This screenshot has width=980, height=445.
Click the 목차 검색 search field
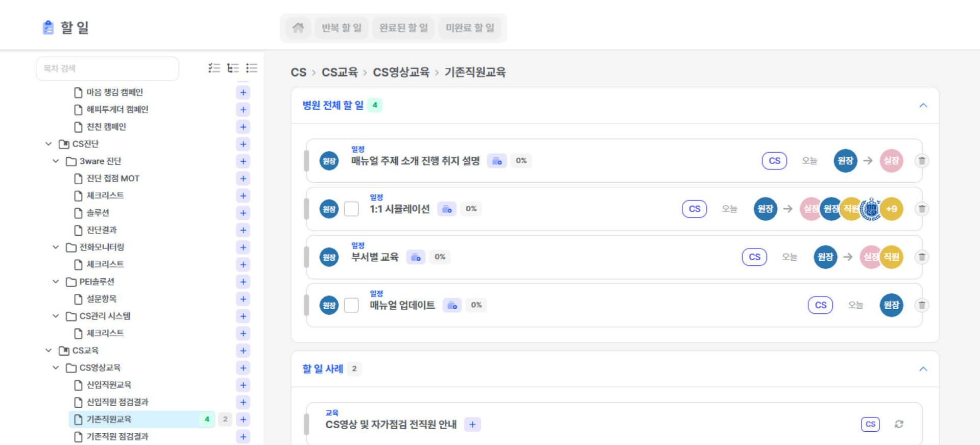pyautogui.click(x=107, y=68)
